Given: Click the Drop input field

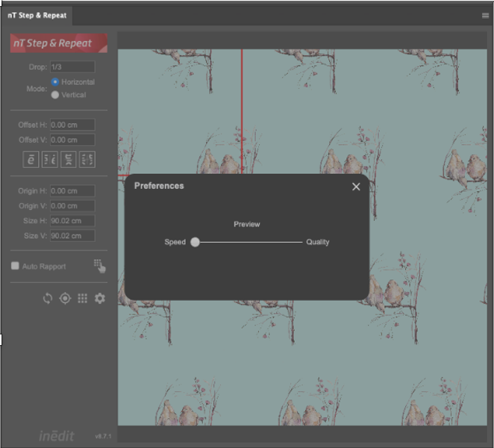Looking at the screenshot, I should (72, 67).
